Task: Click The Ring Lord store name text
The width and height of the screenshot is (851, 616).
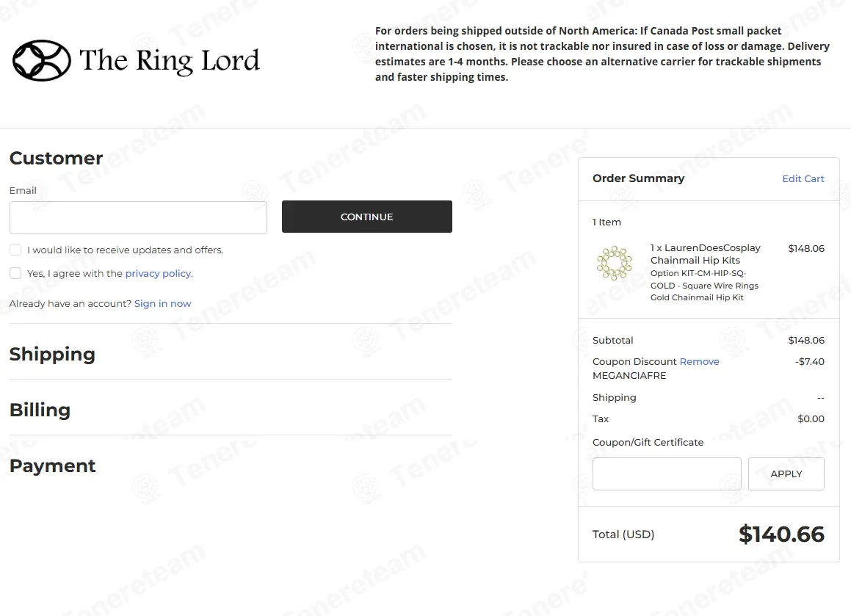Action: (x=169, y=60)
